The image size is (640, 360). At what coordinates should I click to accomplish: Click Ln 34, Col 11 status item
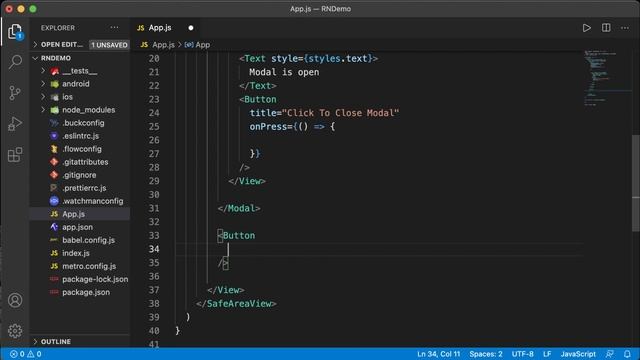coord(438,354)
